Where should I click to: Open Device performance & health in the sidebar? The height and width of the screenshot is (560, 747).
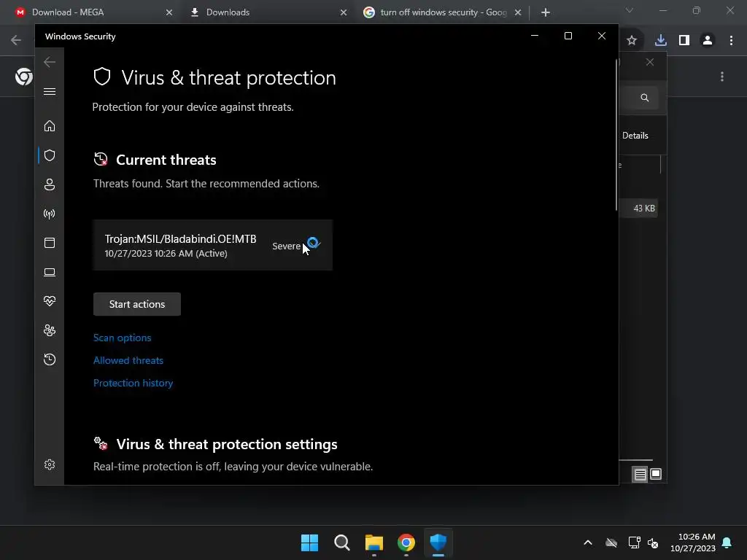pos(50,301)
